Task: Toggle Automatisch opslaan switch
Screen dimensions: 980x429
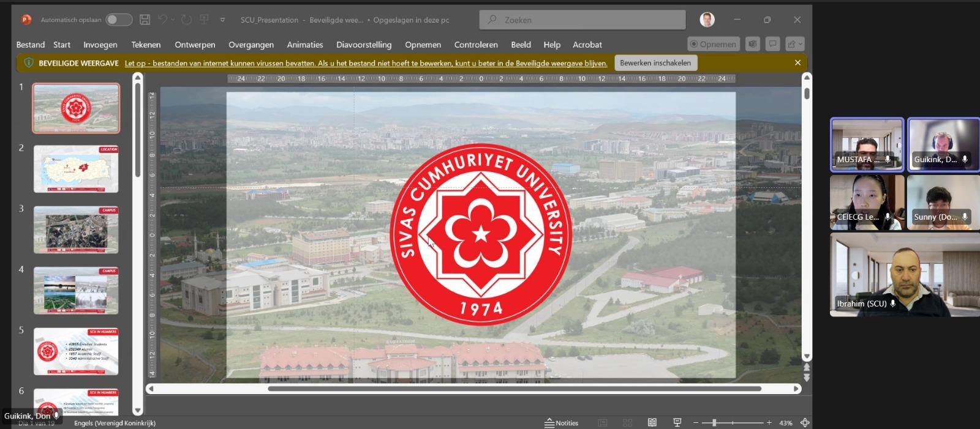Action: click(119, 20)
